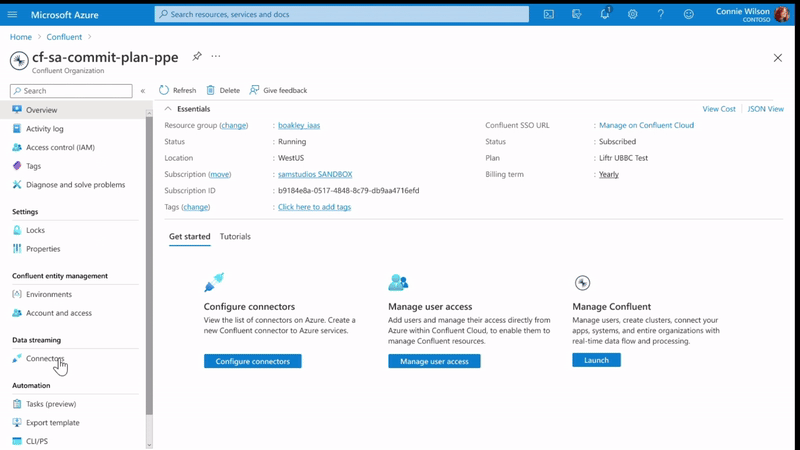Switch to the Get started tab

(189, 236)
